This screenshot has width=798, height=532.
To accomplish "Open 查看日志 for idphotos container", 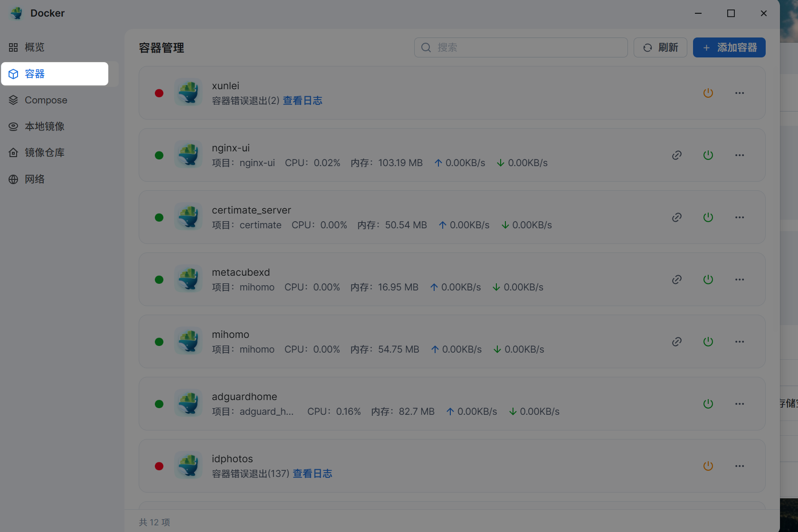I will [313, 474].
